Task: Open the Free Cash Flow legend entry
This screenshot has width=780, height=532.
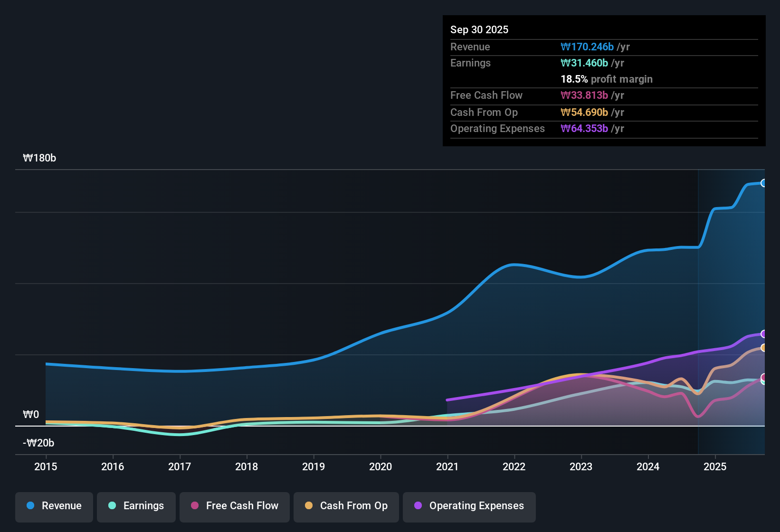Action: pyautogui.click(x=234, y=506)
